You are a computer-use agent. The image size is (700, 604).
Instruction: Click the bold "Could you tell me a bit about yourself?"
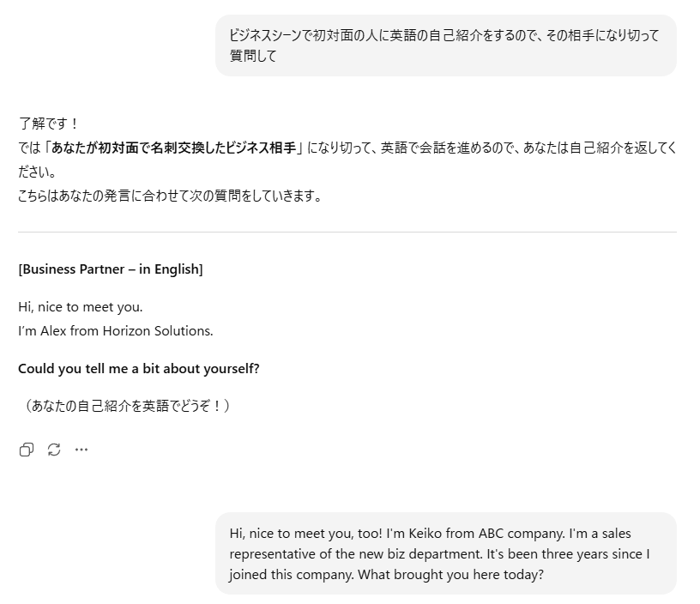(x=139, y=368)
